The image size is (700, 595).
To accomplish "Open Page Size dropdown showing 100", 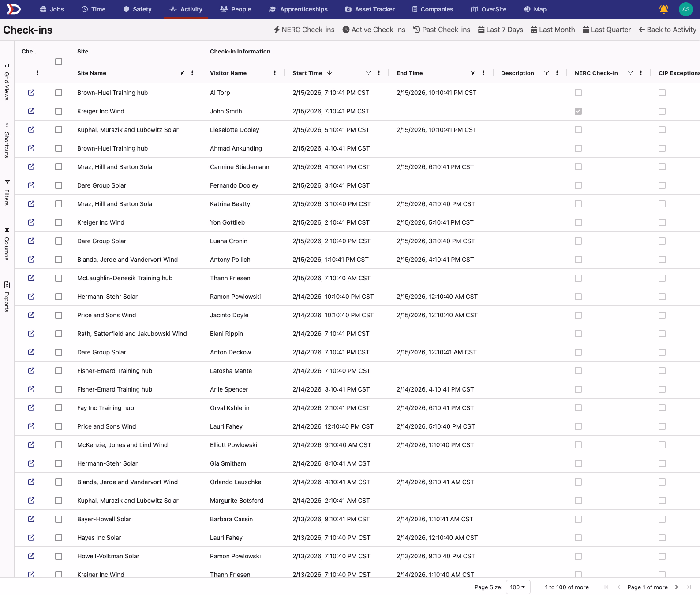I will point(518,587).
